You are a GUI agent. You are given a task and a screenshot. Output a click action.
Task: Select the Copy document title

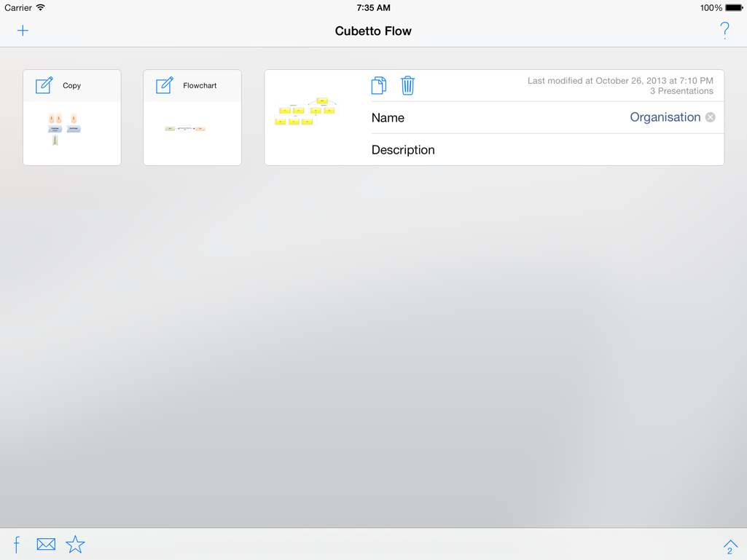pos(72,86)
